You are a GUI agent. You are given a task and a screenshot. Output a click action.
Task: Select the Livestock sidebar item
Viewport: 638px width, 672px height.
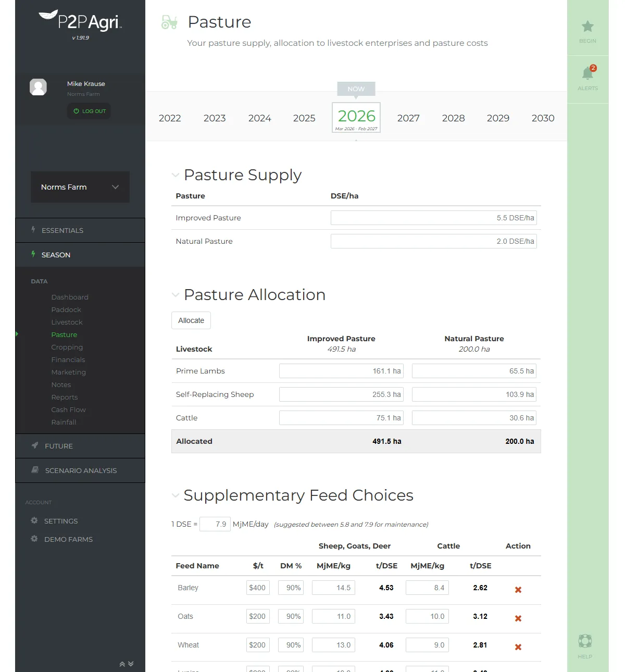[67, 322]
